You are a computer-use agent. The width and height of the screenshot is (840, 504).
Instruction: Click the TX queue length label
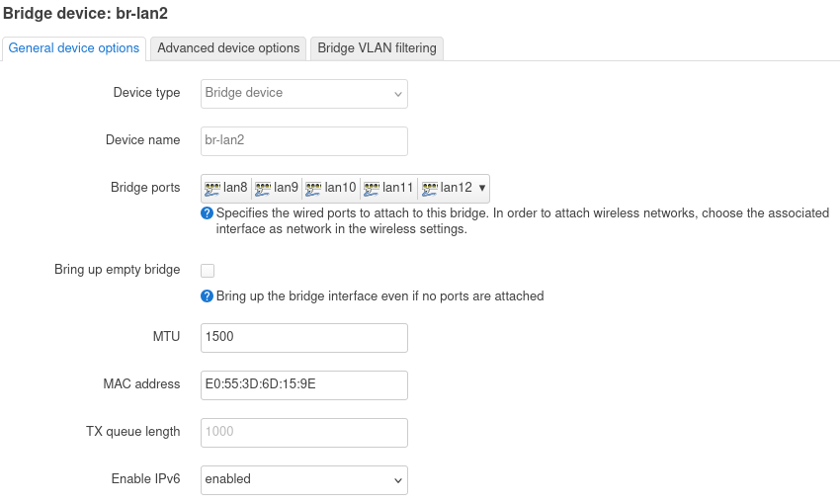click(x=132, y=432)
